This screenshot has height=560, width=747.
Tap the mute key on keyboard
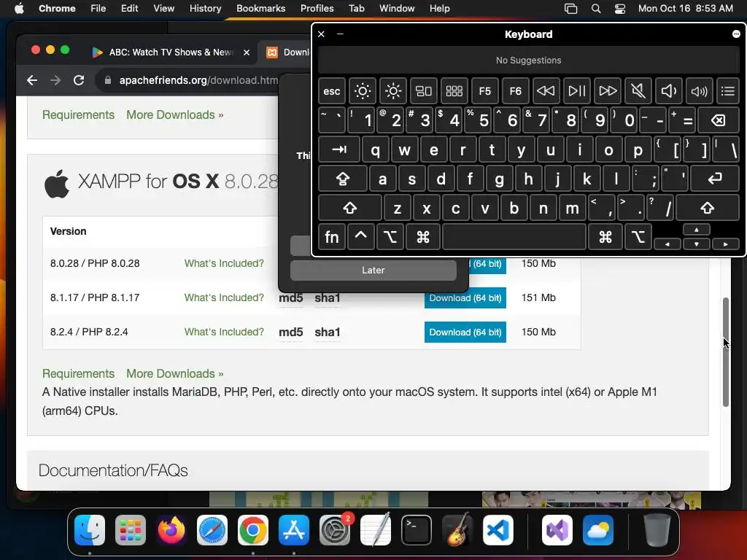click(x=638, y=91)
